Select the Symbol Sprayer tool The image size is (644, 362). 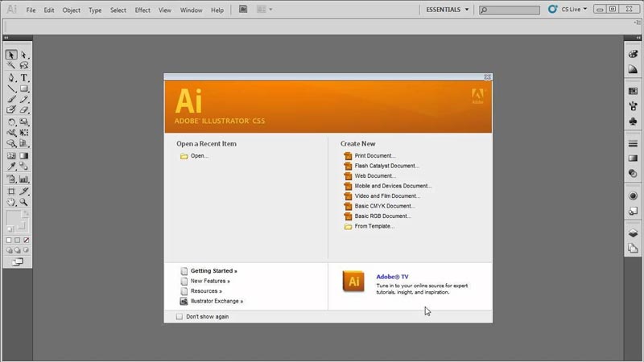pyautogui.click(x=11, y=179)
